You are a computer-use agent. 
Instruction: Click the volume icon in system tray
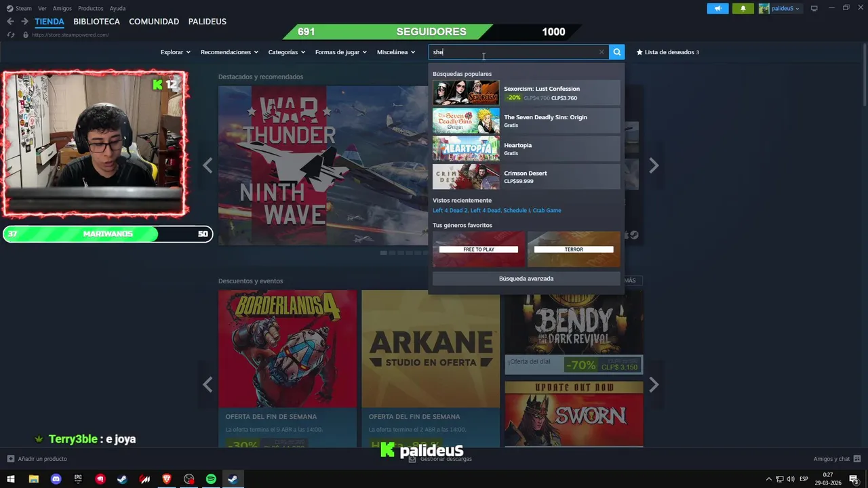791,479
